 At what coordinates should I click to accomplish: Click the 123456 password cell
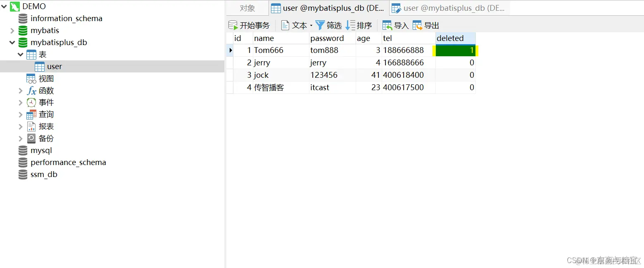point(333,75)
